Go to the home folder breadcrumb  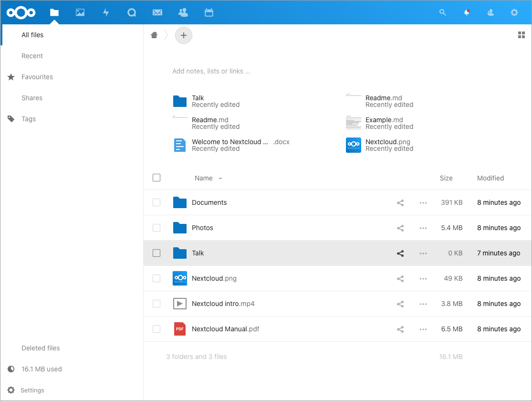pos(154,35)
